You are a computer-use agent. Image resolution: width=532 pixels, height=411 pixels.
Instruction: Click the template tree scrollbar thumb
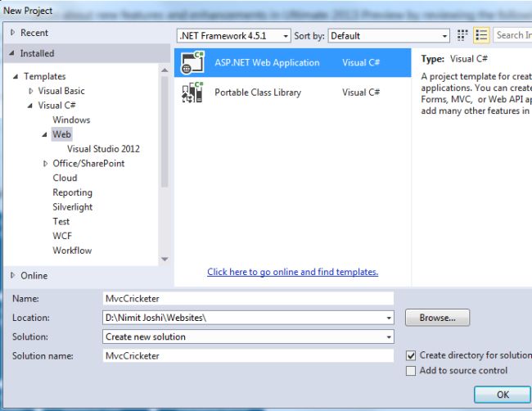click(165, 132)
